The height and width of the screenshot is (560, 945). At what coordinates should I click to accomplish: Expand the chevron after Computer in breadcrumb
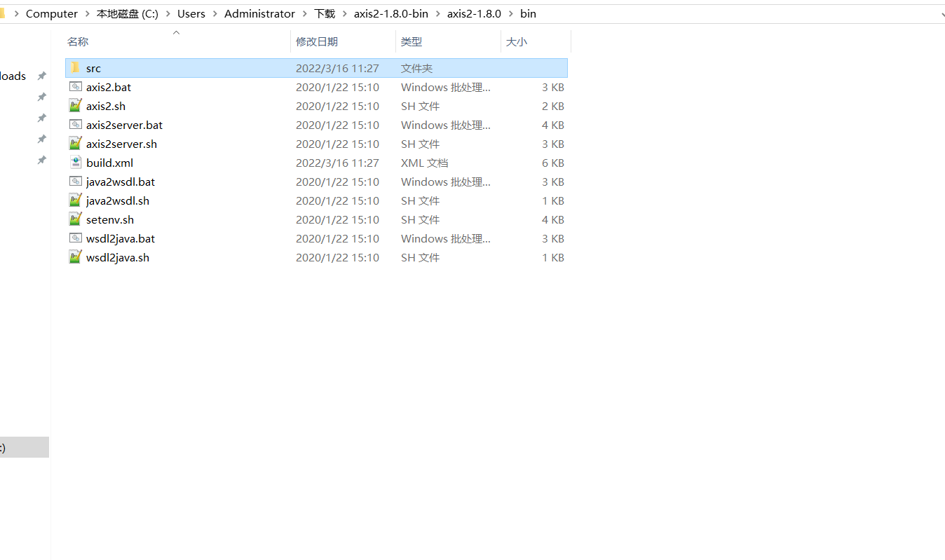(x=88, y=13)
